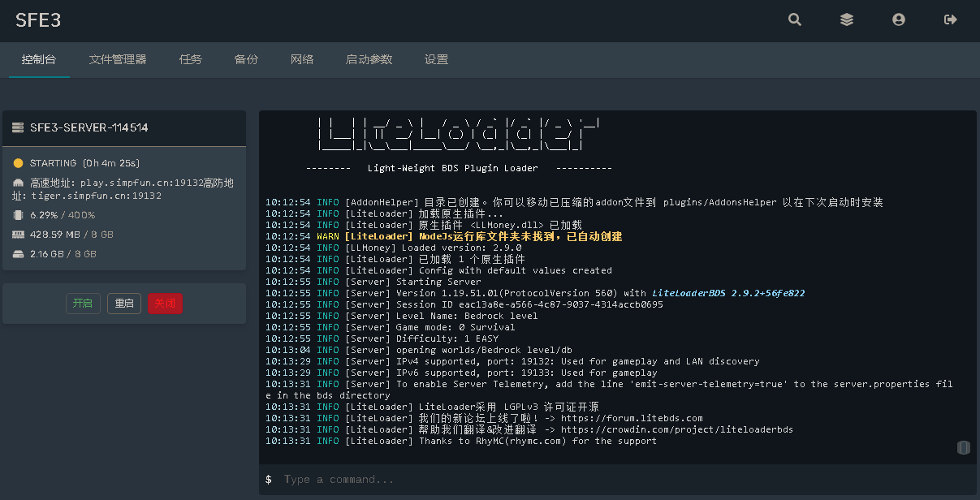Click the memory usage icon
This screenshot has height=500, width=980.
[18, 235]
